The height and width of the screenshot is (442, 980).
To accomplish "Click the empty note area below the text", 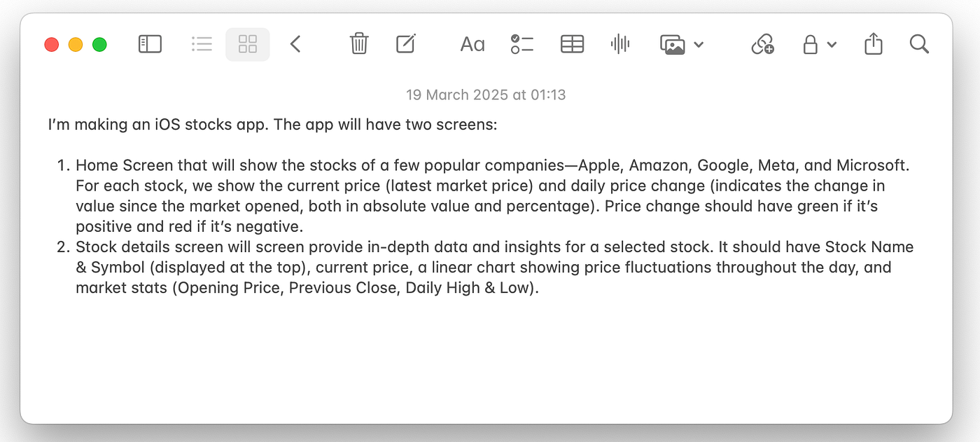I will [x=486, y=357].
